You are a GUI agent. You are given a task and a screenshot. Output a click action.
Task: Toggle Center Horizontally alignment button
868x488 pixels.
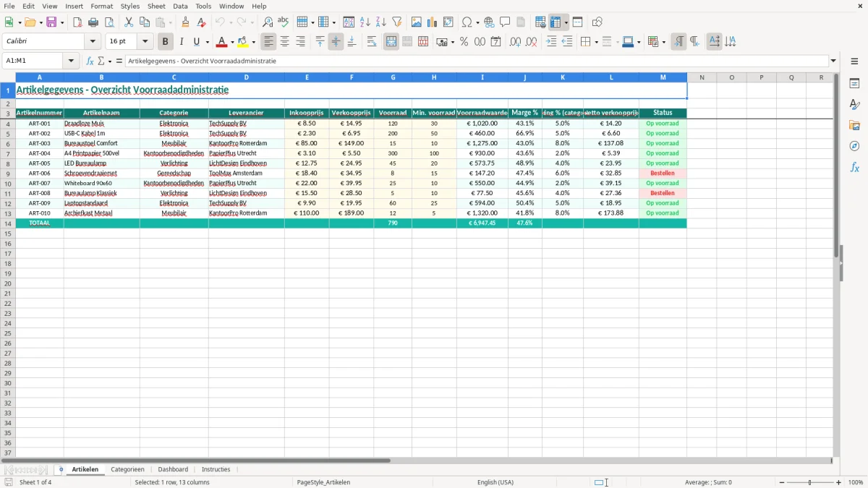point(284,42)
